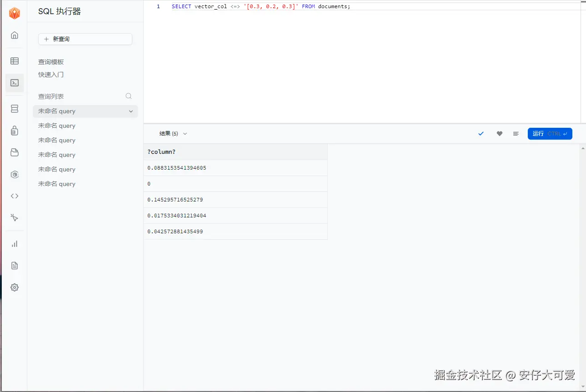Image resolution: width=586 pixels, height=392 pixels.
Task: Click the 查询列表 heading
Action: (x=51, y=96)
